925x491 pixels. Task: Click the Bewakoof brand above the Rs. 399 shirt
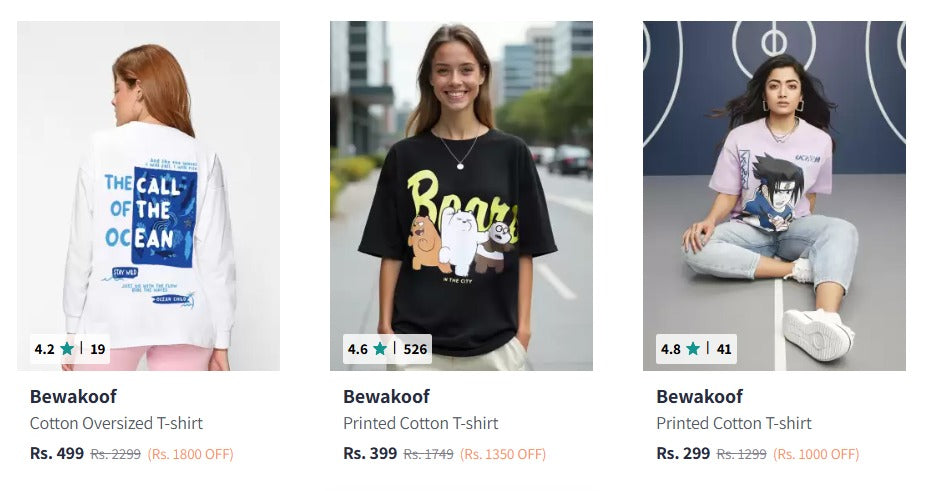[386, 397]
